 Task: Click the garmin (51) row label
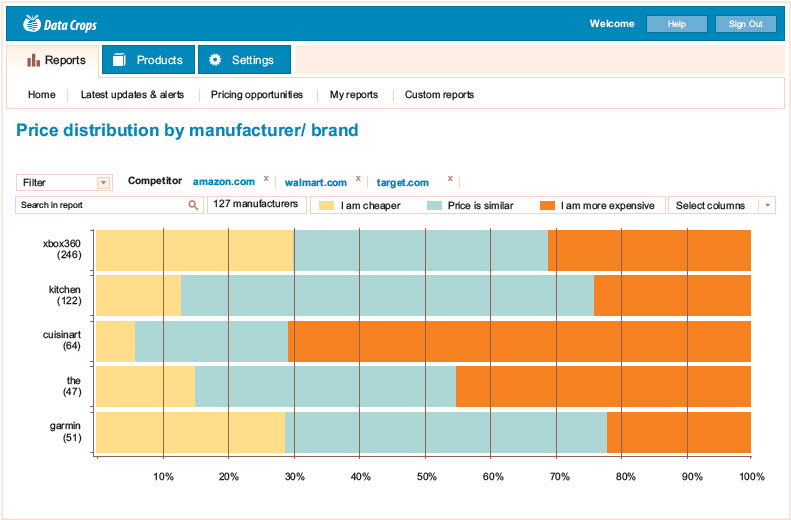pyautogui.click(x=65, y=432)
